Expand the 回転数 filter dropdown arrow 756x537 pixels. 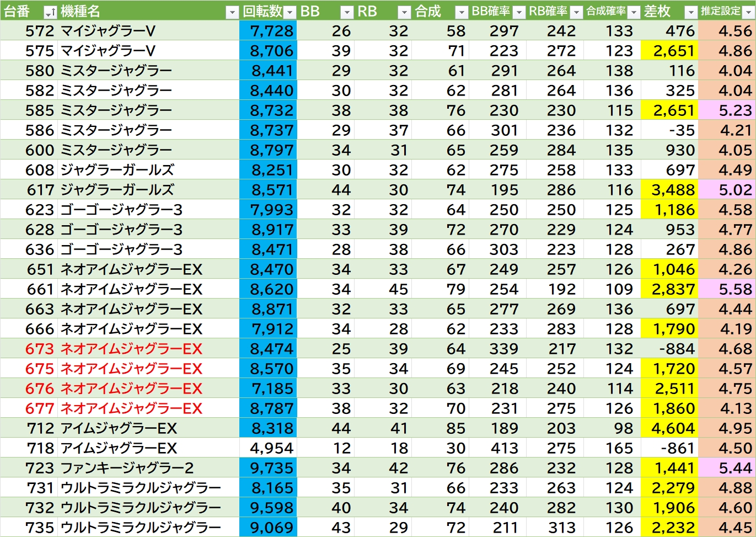coord(289,12)
